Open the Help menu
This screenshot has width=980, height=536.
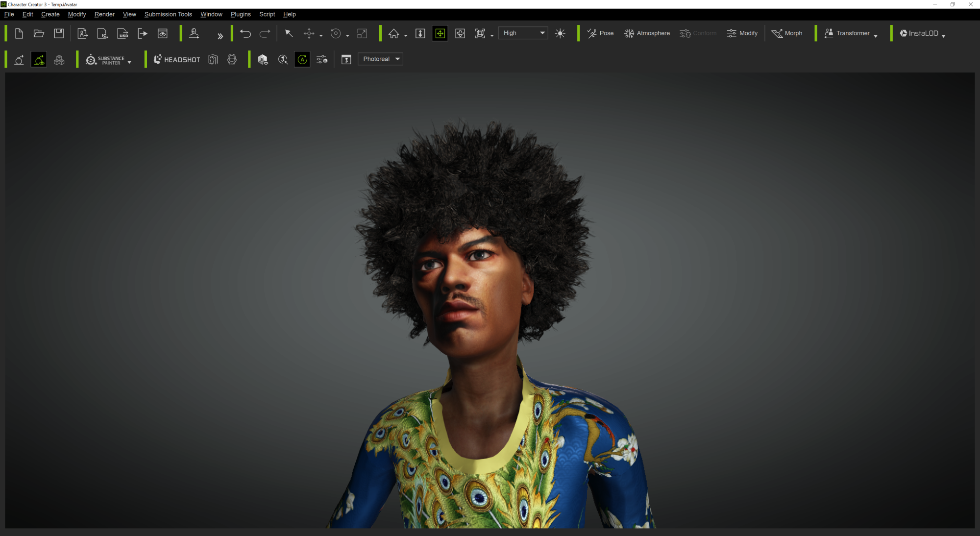click(x=290, y=14)
